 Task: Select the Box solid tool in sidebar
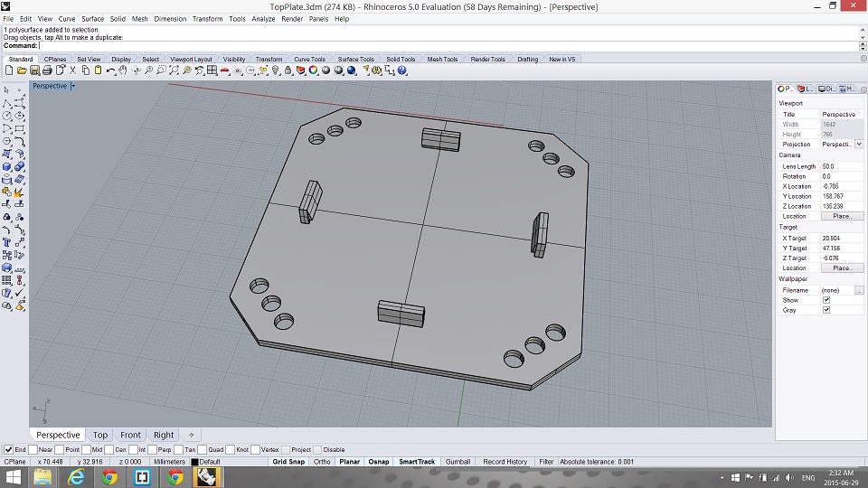[x=7, y=166]
